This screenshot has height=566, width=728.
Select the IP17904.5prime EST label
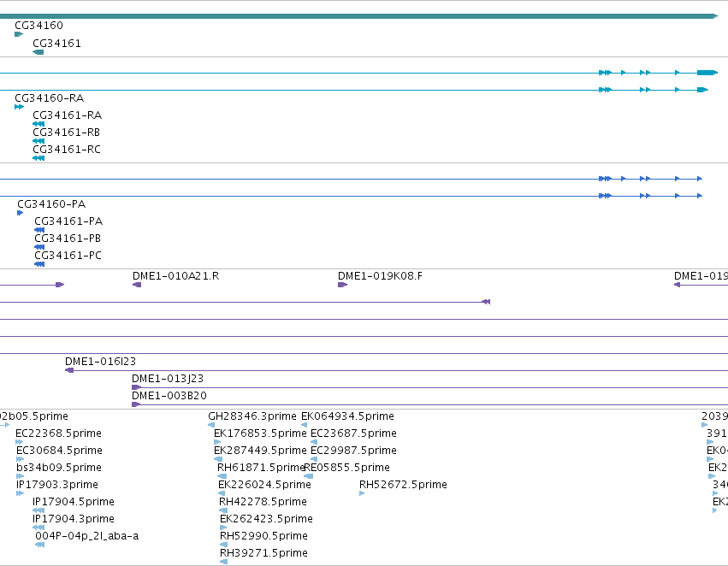(74, 503)
